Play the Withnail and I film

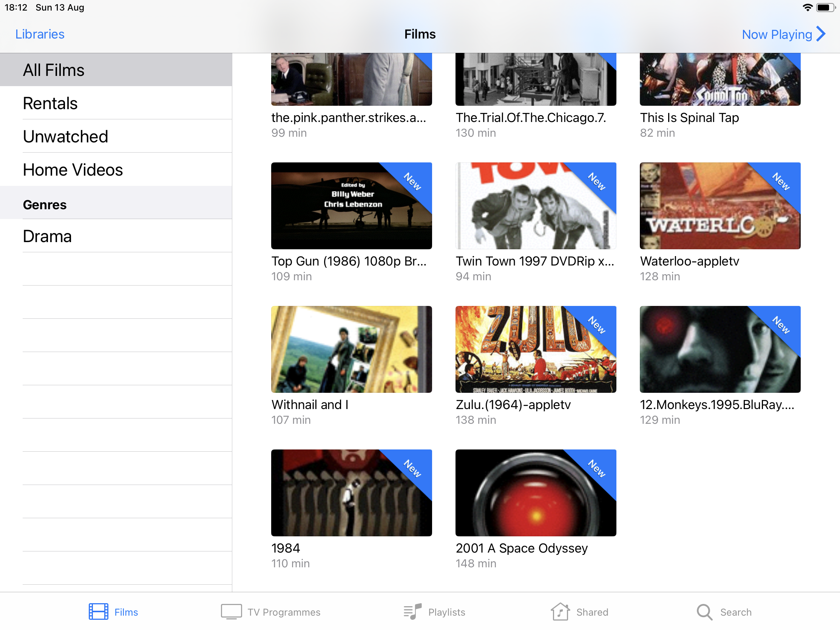coord(351,349)
